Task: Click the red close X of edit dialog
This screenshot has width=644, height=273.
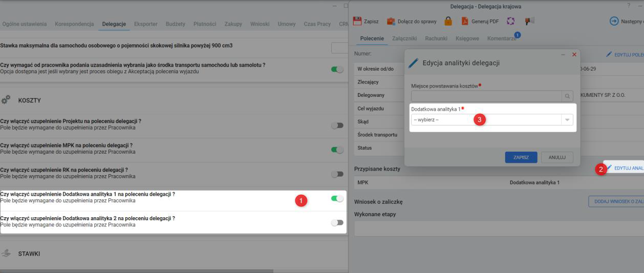Action: click(574, 54)
